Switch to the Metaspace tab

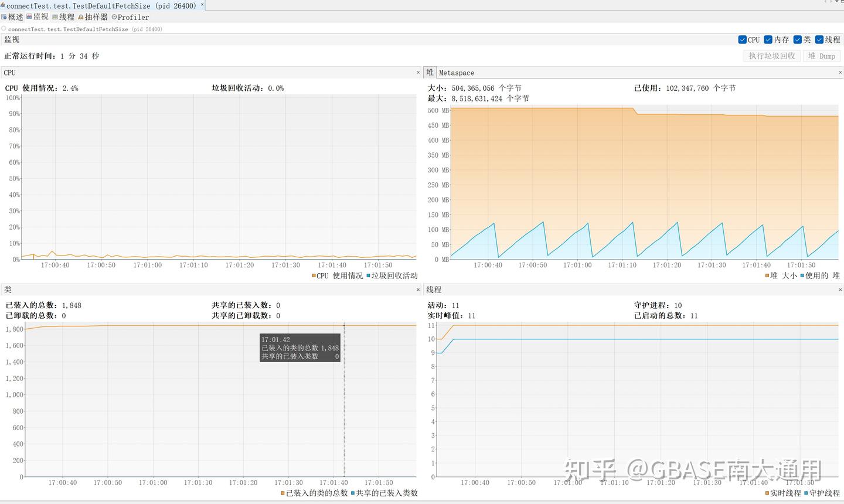(x=456, y=72)
